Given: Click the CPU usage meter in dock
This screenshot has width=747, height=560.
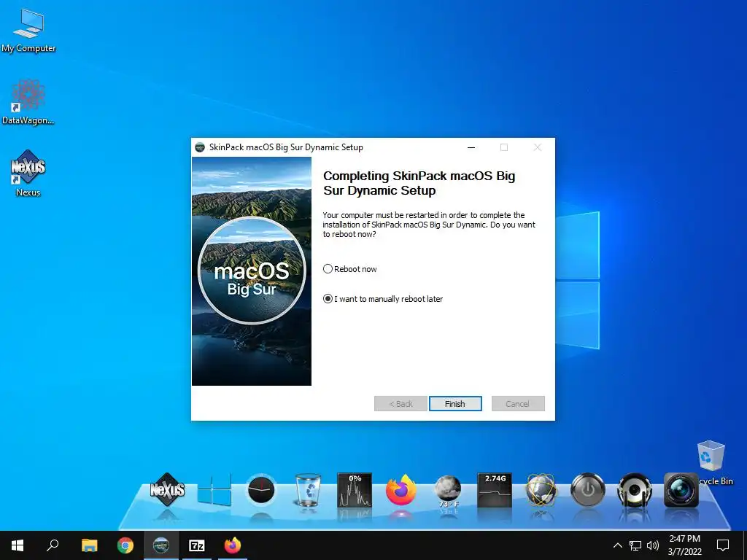Looking at the screenshot, I should pos(355,490).
